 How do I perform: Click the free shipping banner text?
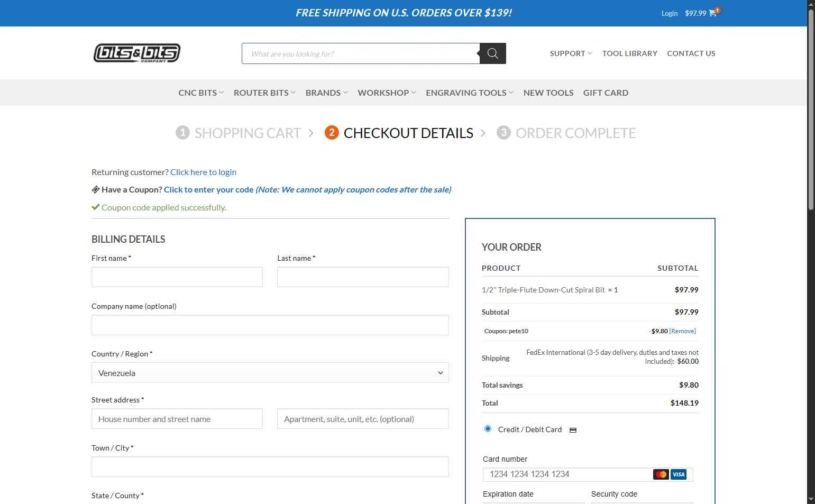[x=404, y=13]
